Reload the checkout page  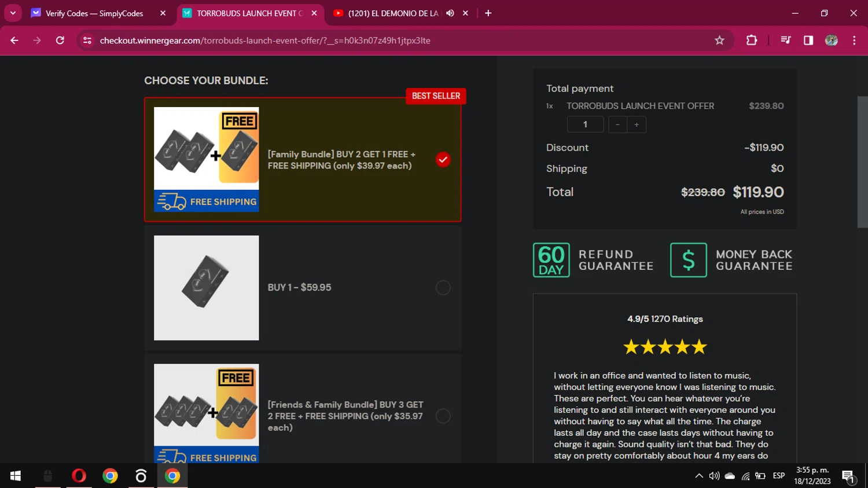tap(60, 41)
